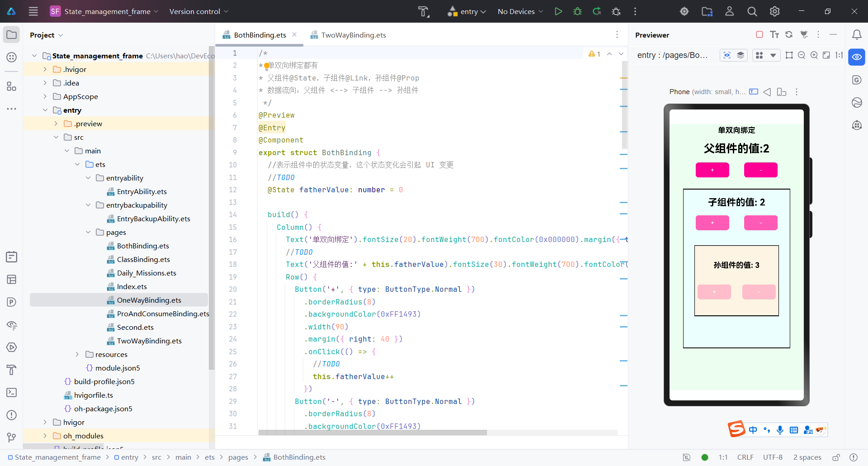Toggle the Previewer eye panel button

(x=857, y=57)
